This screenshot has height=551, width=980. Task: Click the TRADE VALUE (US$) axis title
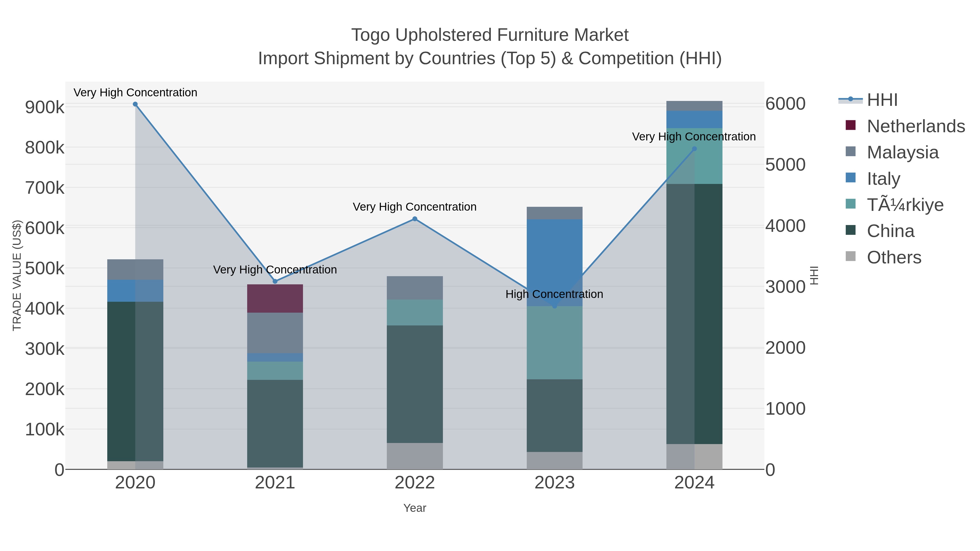[17, 275]
